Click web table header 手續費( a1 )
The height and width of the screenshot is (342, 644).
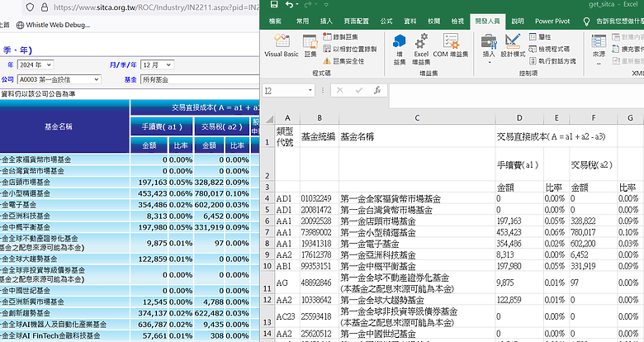[x=162, y=126]
